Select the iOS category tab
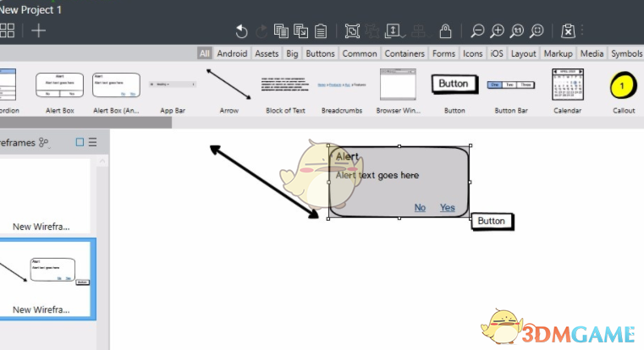Screen dimensions: 644x350 click(497, 53)
